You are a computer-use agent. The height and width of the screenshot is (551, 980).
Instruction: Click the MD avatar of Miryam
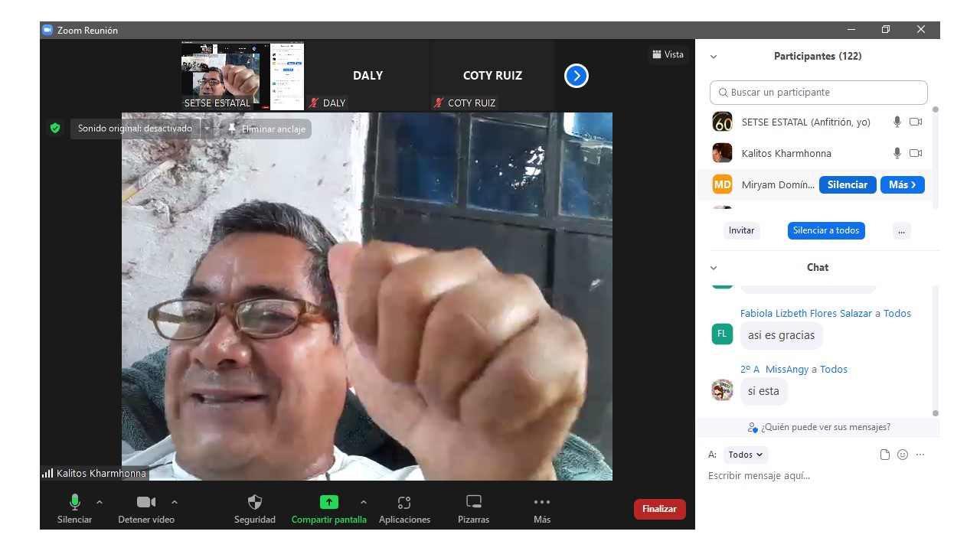(x=722, y=184)
